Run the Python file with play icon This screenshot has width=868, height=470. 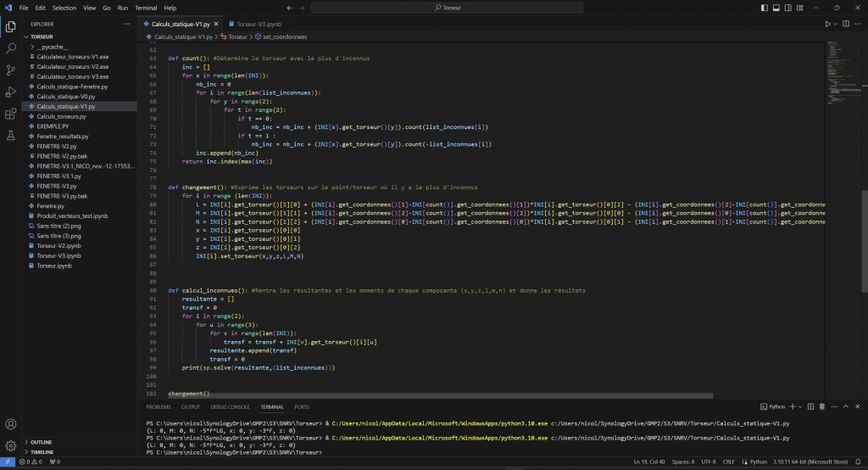click(x=827, y=24)
